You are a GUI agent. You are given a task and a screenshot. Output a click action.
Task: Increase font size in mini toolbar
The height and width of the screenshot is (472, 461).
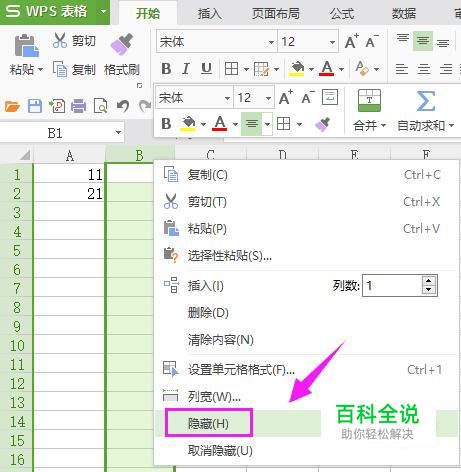[x=286, y=98]
